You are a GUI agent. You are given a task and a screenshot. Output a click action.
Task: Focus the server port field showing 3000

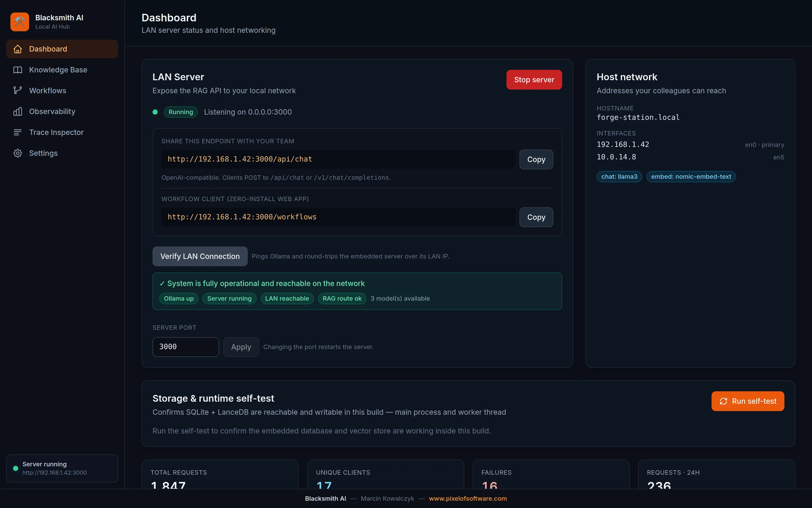pos(186,347)
